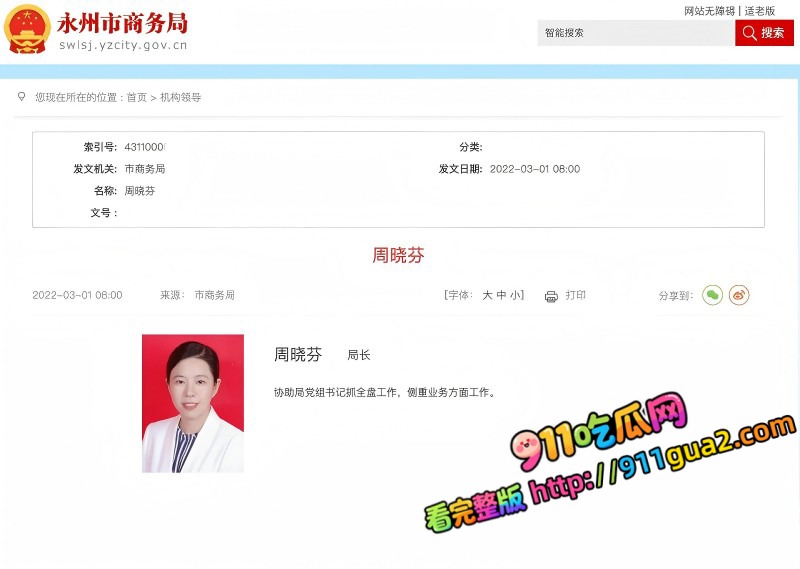Click the national emblem logo
Screen dimensions: 800x569
click(27, 30)
